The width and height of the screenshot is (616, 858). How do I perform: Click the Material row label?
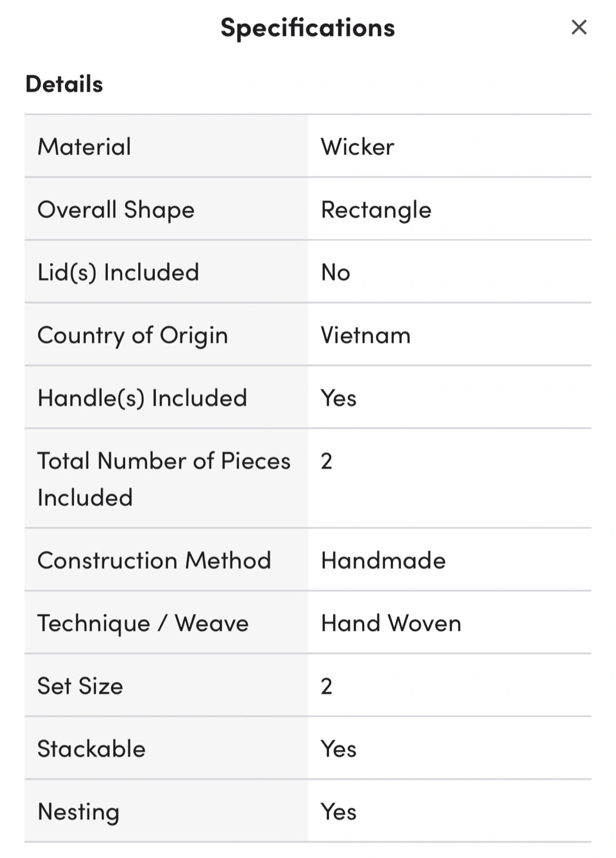pos(84,147)
